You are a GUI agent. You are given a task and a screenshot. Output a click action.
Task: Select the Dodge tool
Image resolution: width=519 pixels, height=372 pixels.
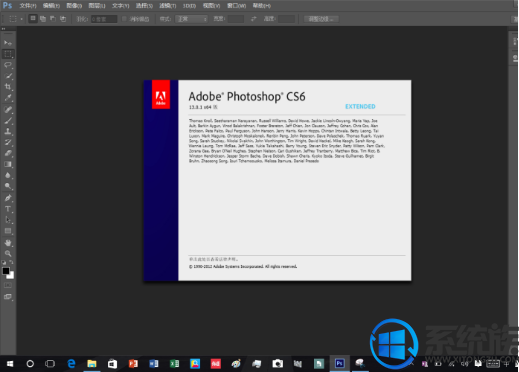[x=8, y=186]
